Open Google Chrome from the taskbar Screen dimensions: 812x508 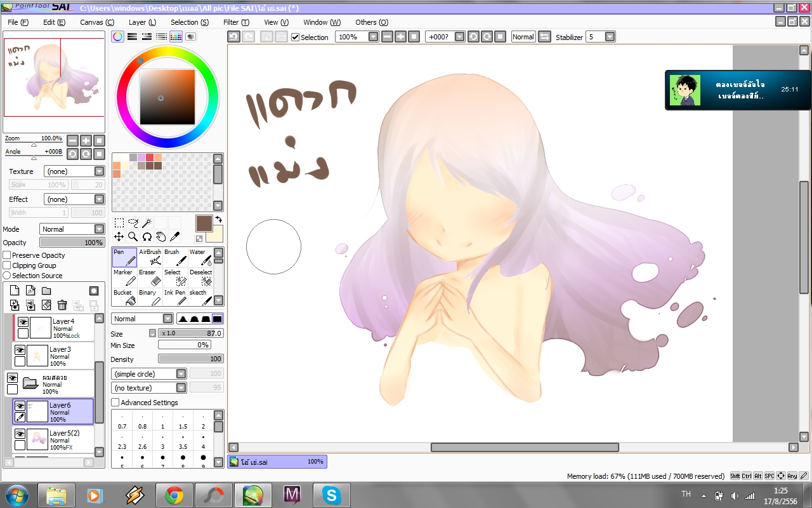pyautogui.click(x=174, y=495)
